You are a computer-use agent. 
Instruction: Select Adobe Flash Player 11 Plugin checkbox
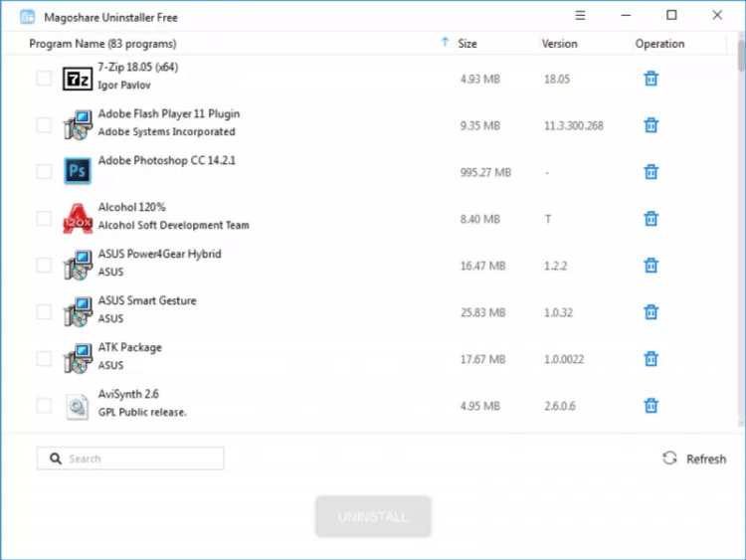coord(44,124)
